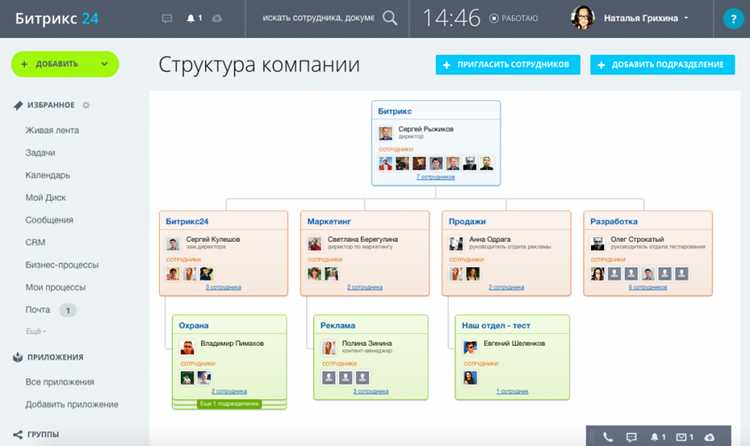
Task: Click the search magnifier icon
Action: coord(390,18)
